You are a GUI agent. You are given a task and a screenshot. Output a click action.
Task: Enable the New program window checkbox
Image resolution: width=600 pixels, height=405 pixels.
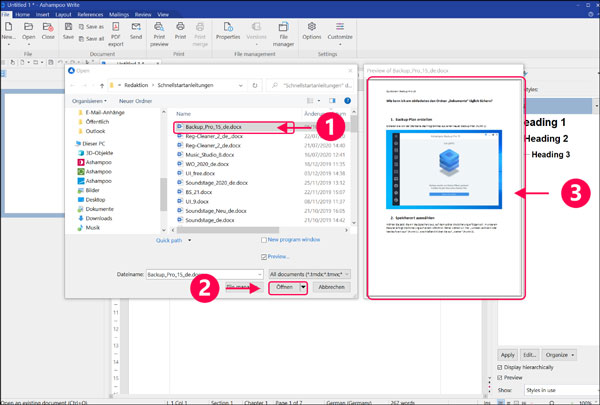pyautogui.click(x=263, y=240)
